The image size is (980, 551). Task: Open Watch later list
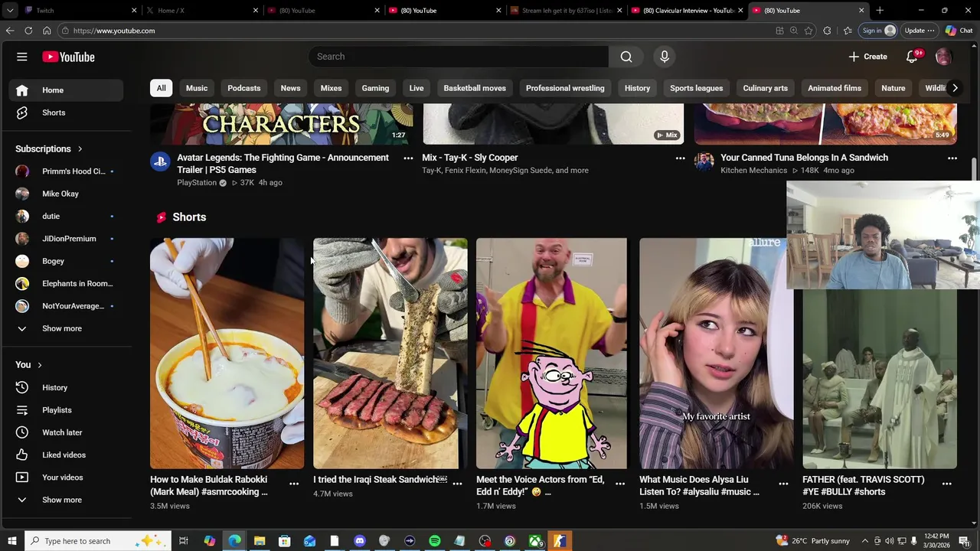tap(66, 432)
